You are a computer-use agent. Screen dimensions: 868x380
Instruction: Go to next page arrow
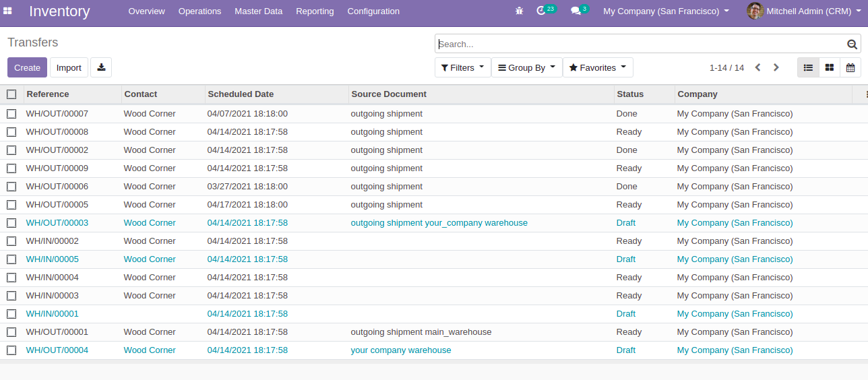point(776,67)
